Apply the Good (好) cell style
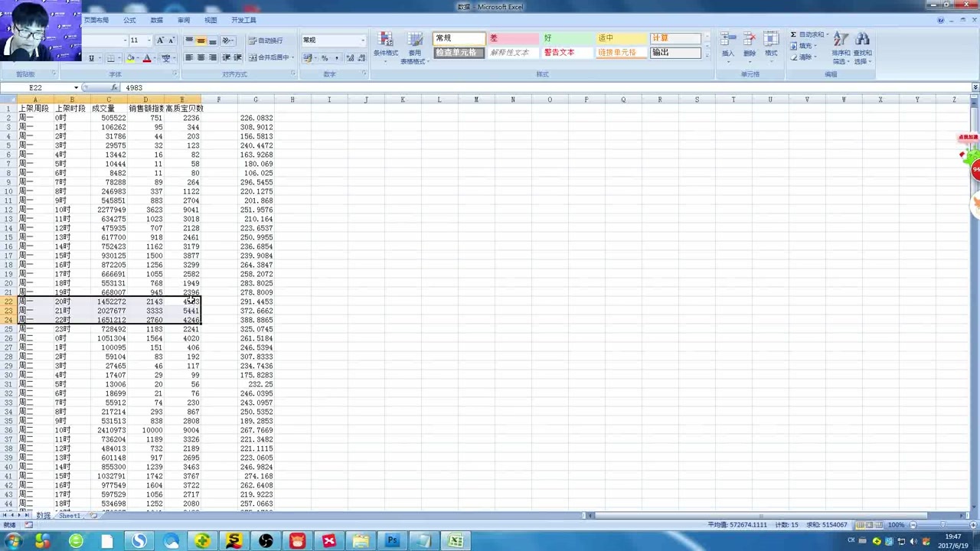This screenshot has height=551, width=980. (567, 38)
